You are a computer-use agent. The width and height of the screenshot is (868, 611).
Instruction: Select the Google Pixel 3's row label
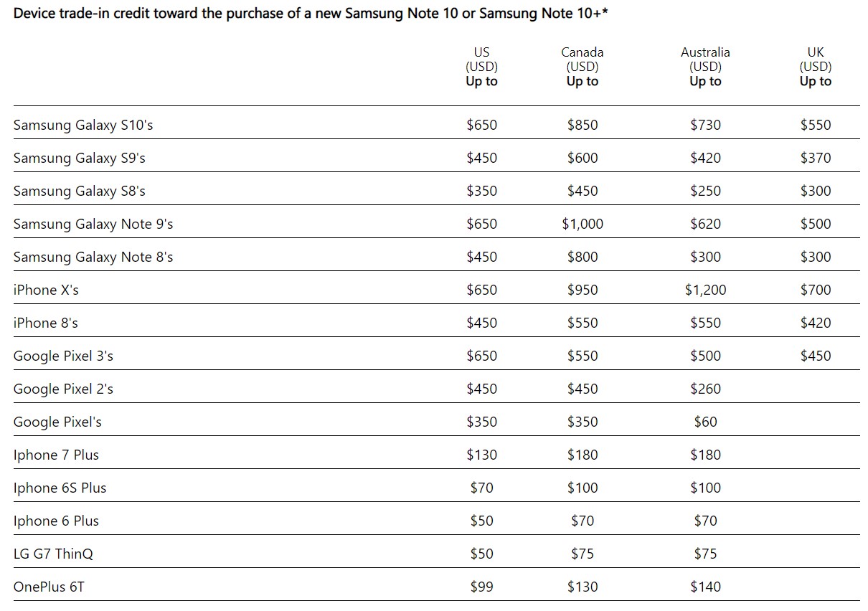click(x=63, y=356)
